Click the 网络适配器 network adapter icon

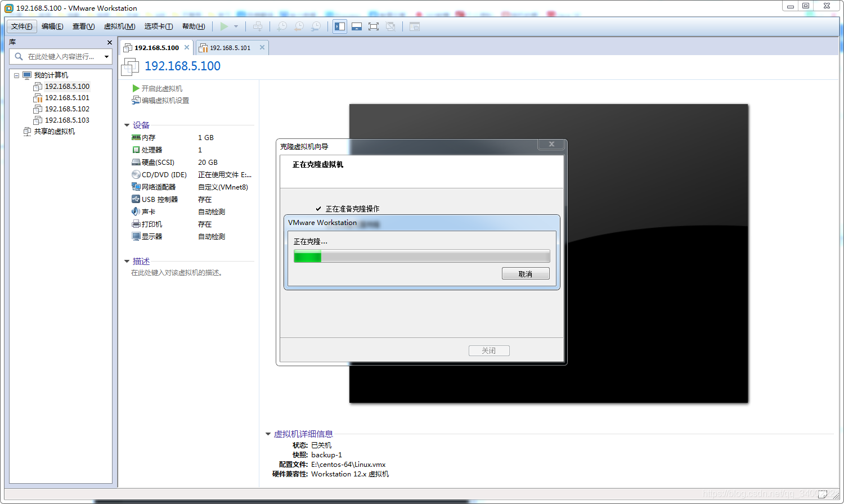136,187
